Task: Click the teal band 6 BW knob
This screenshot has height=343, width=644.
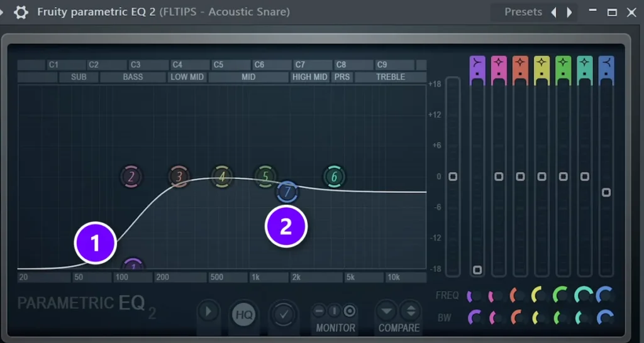Action: [x=583, y=318]
